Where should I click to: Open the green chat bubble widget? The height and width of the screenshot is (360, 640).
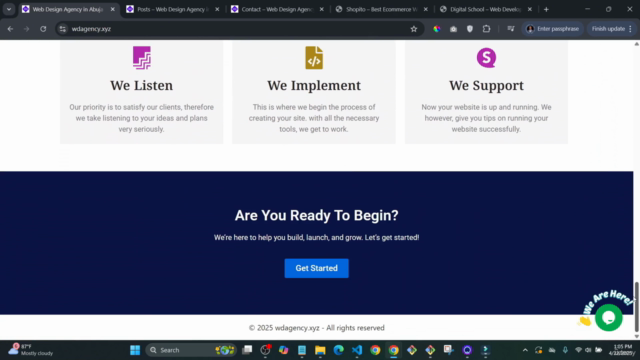(x=609, y=318)
